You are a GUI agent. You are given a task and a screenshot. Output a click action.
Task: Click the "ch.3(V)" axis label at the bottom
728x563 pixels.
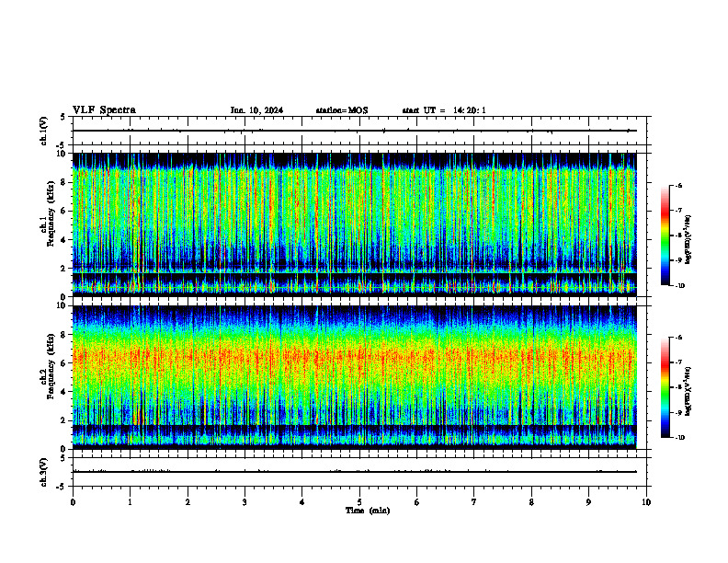tap(44, 472)
